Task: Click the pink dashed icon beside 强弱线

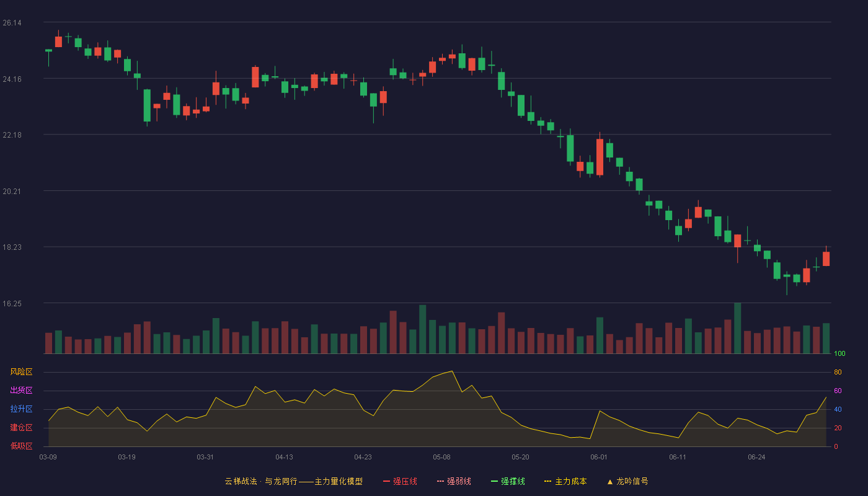Action: pyautogui.click(x=440, y=481)
